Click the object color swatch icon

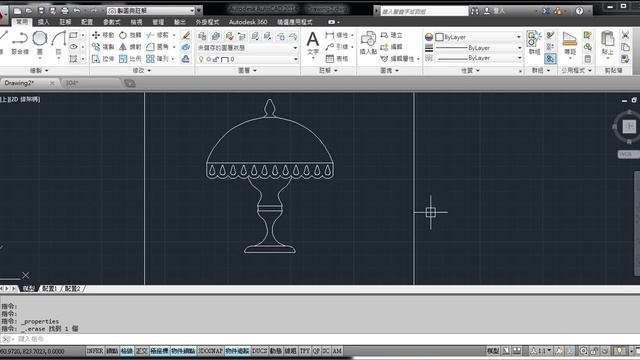click(x=429, y=37)
